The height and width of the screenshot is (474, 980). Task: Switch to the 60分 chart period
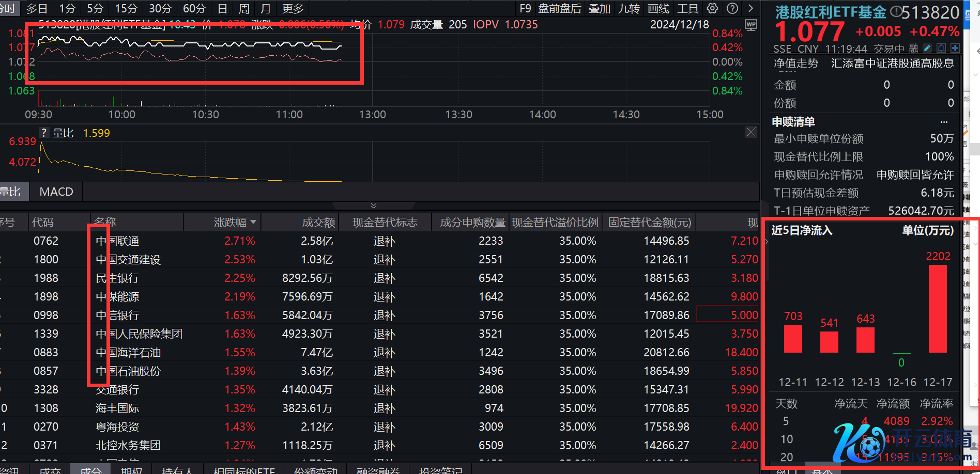[194, 8]
